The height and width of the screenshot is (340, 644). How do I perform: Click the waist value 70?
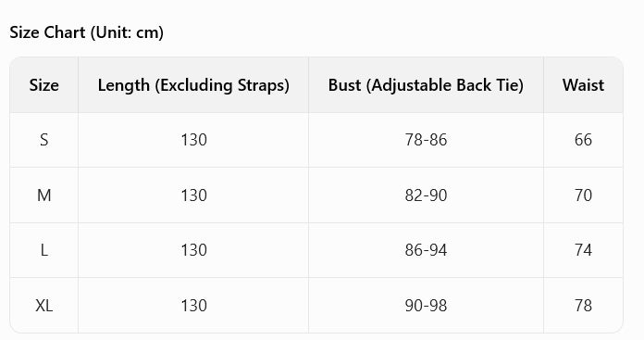[583, 195]
